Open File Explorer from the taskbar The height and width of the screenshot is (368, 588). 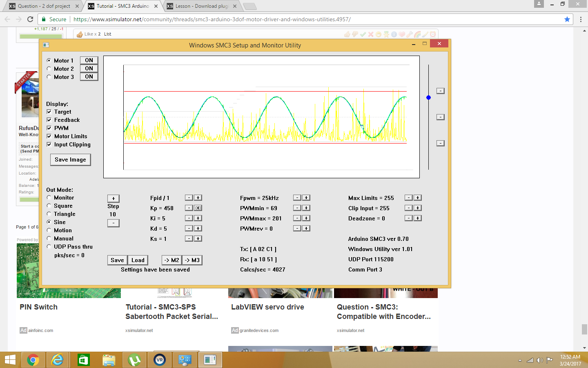pyautogui.click(x=109, y=360)
